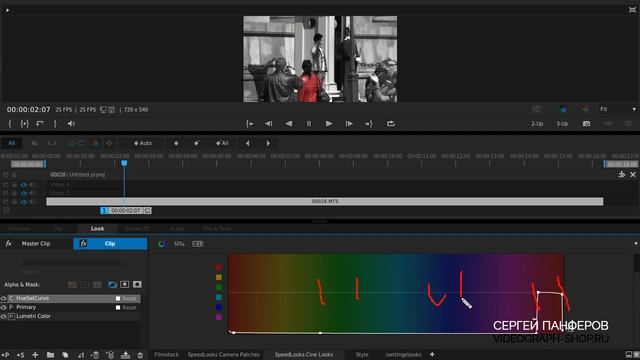Set the in point bracket
640x360 pixels.
tap(10, 124)
